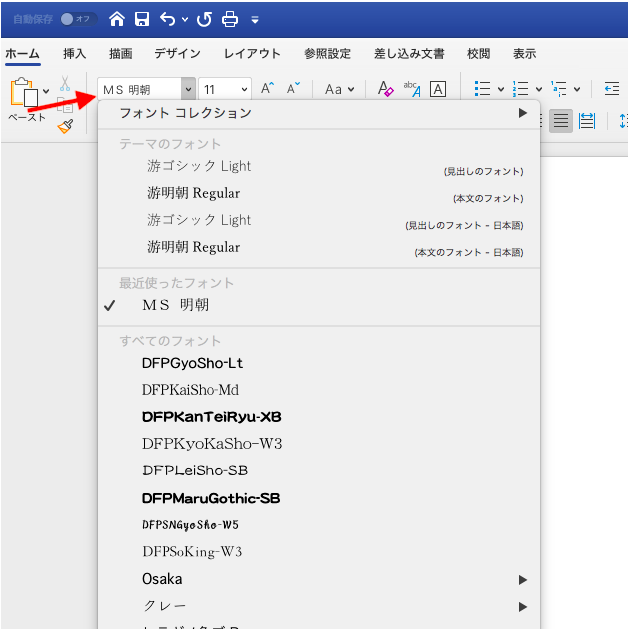Open the レイアウト tab

[x=252, y=54]
